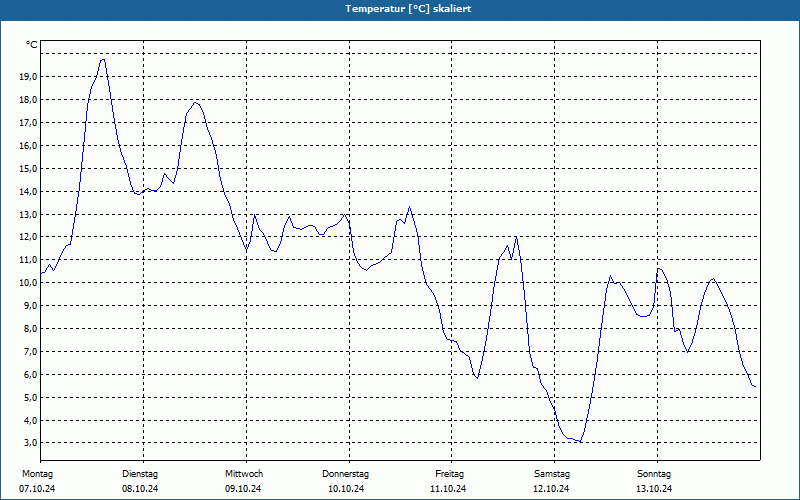Image resolution: width=800 pixels, height=500 pixels.
Task: Click the 17,0 y-axis label
Action: click(28, 122)
